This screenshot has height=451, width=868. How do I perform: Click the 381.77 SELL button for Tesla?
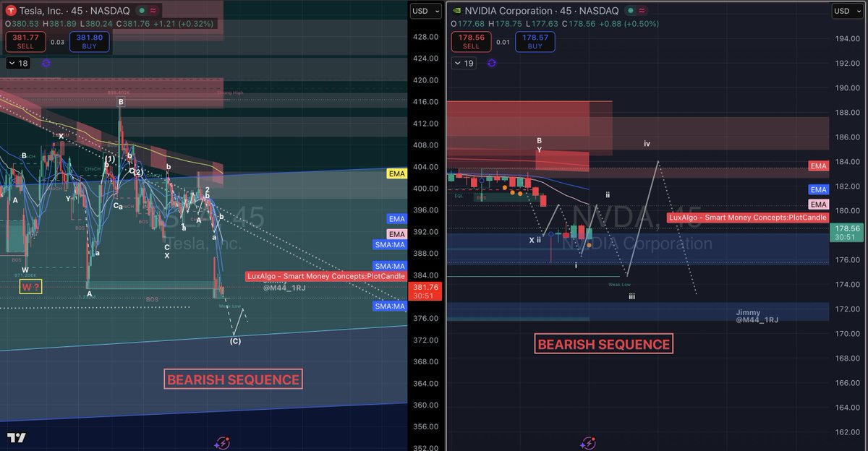click(x=24, y=41)
